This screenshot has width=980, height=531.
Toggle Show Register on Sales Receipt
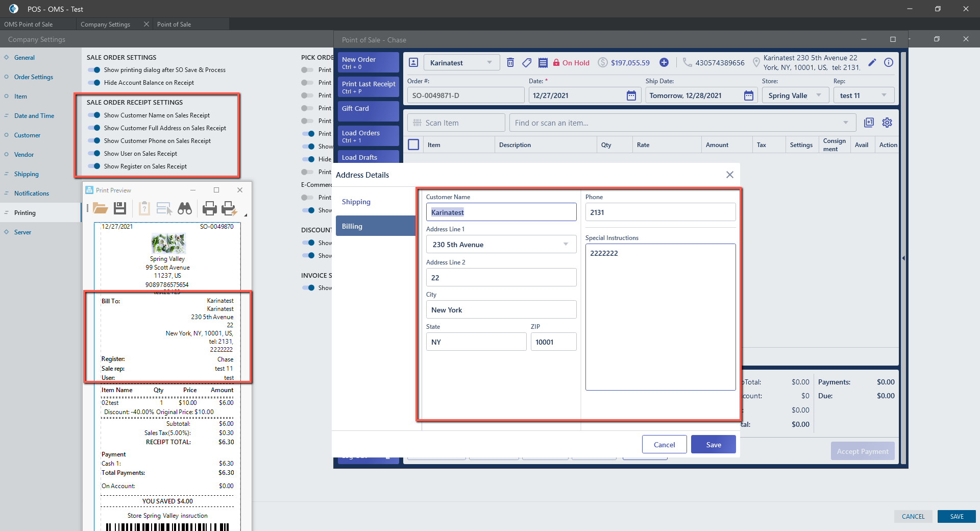(94, 166)
